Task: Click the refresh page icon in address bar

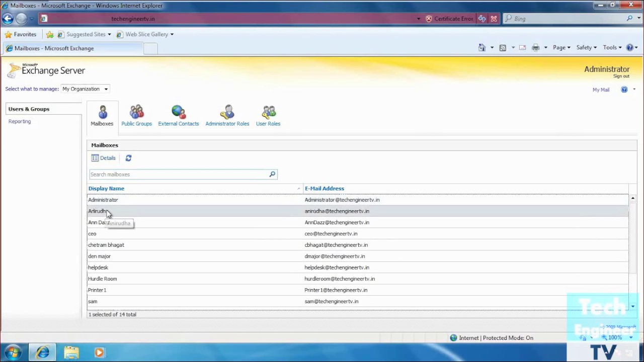Action: point(482,19)
